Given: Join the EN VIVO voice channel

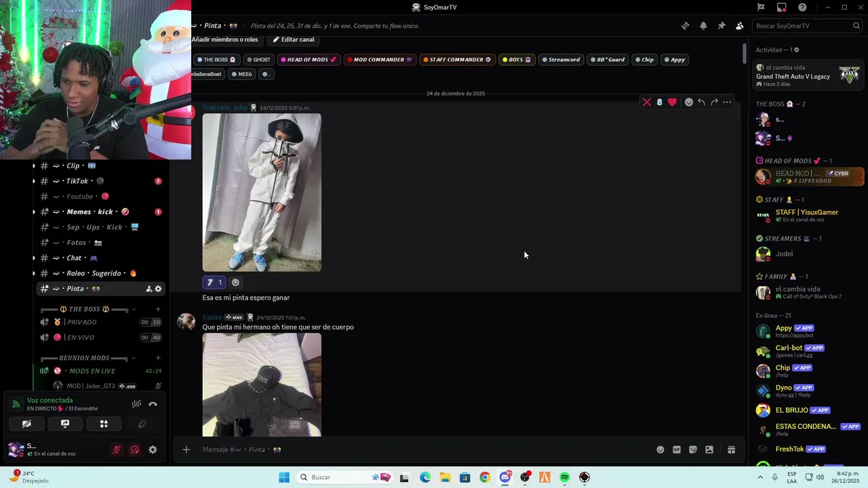Looking at the screenshot, I should tap(102, 338).
